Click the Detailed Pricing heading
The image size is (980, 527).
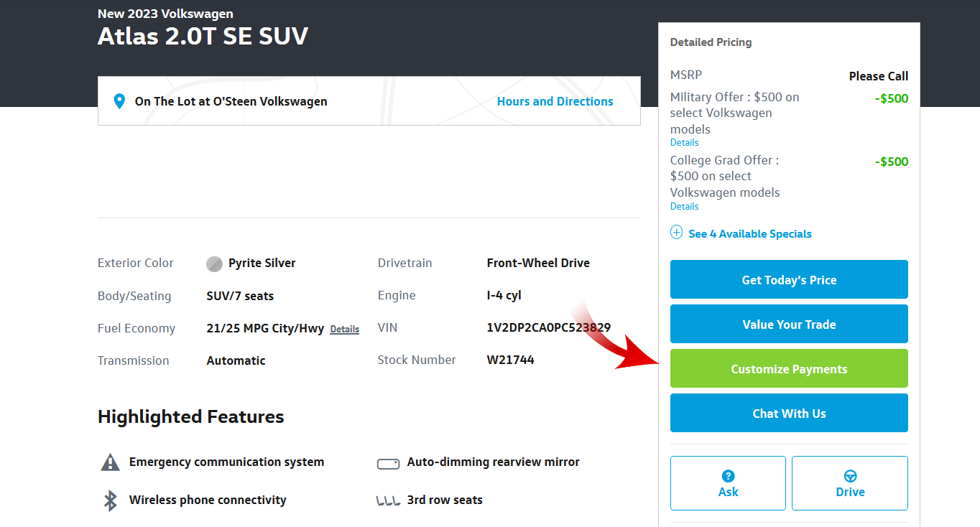click(x=711, y=42)
